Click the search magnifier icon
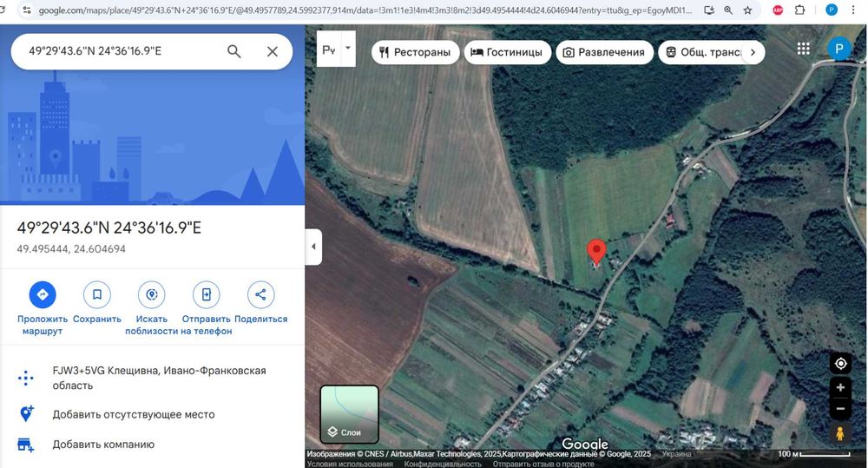Viewport: 868px width, 468px height. tap(234, 51)
